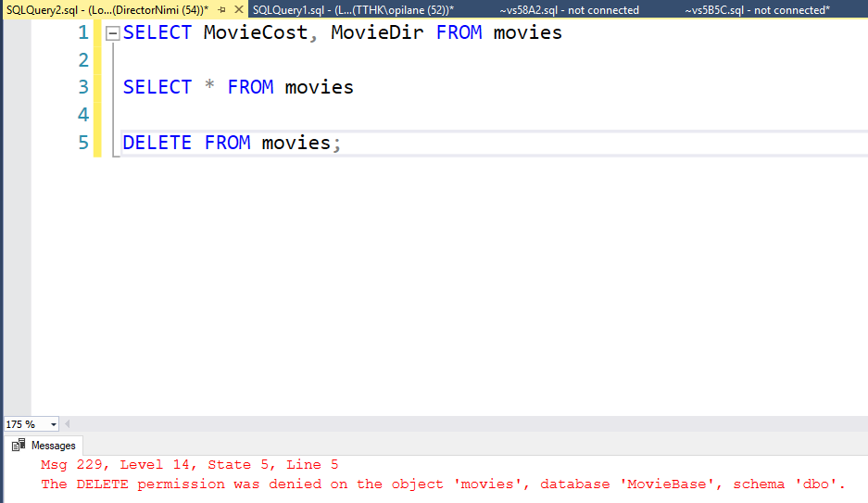Click the DELETE keyword in the editor

[x=157, y=143]
